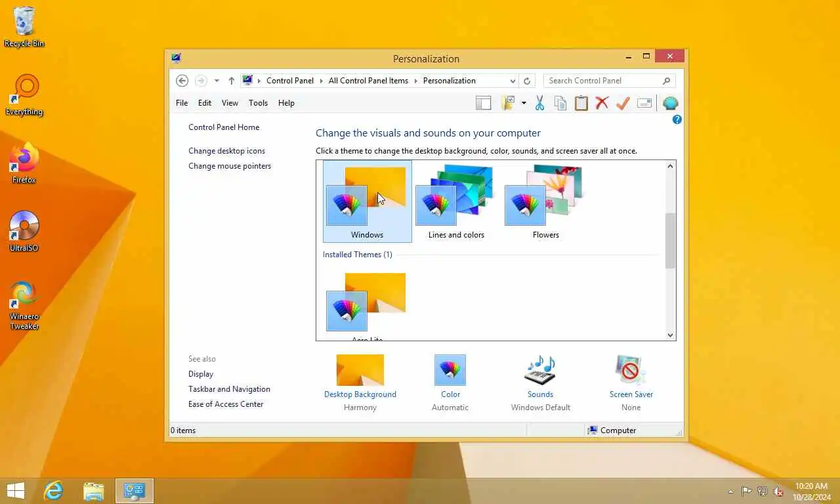Select the Lines and colors theme
The image size is (840, 504).
point(456,201)
